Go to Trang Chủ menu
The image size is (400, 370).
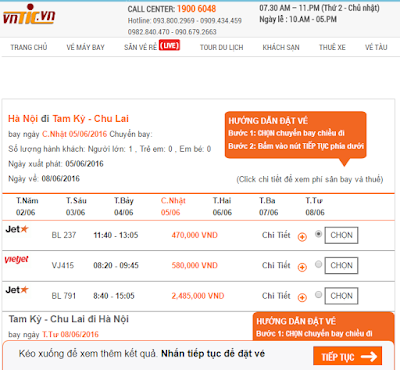coord(29,47)
